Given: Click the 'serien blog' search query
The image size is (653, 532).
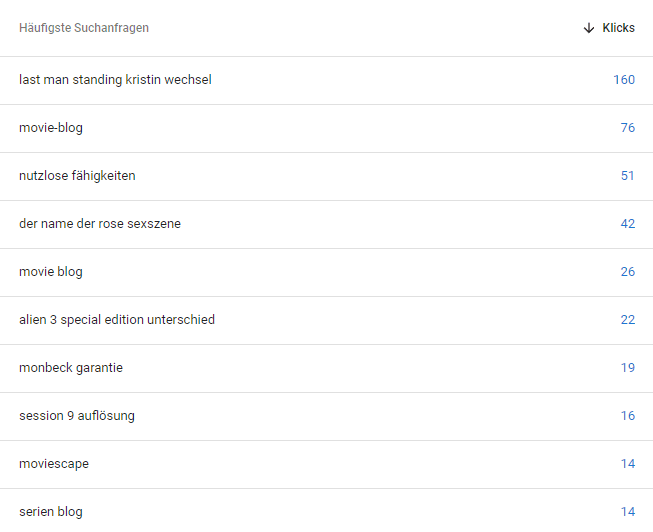Looking at the screenshot, I should [51, 512].
